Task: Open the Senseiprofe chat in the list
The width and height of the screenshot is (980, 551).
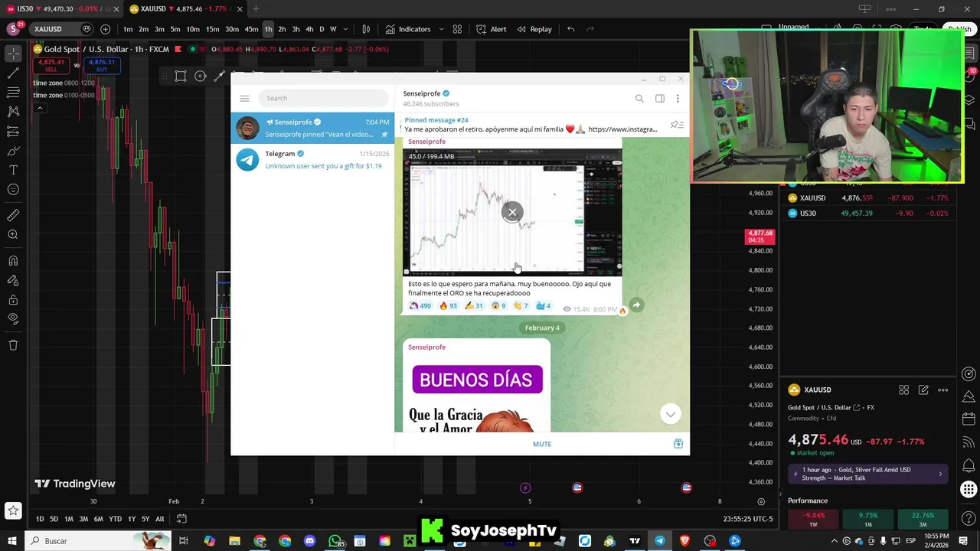Action: 312,128
